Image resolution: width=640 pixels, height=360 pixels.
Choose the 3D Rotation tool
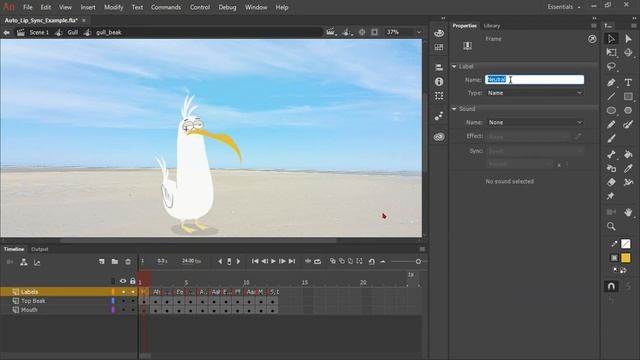628,52
